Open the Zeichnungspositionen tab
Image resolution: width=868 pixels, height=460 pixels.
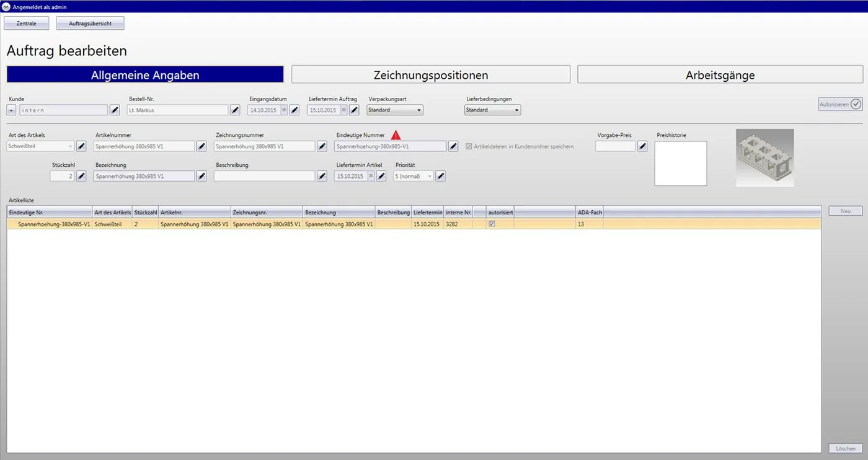pos(431,75)
